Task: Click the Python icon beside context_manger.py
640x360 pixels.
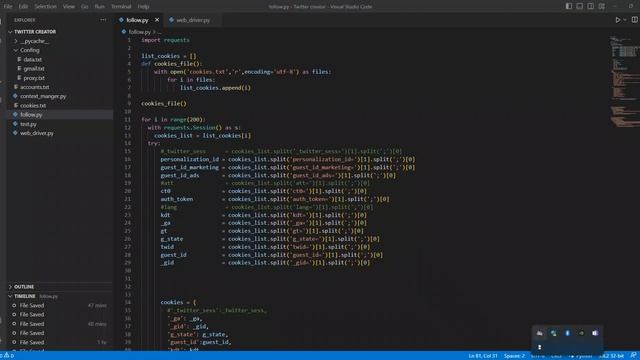Action: (15, 96)
